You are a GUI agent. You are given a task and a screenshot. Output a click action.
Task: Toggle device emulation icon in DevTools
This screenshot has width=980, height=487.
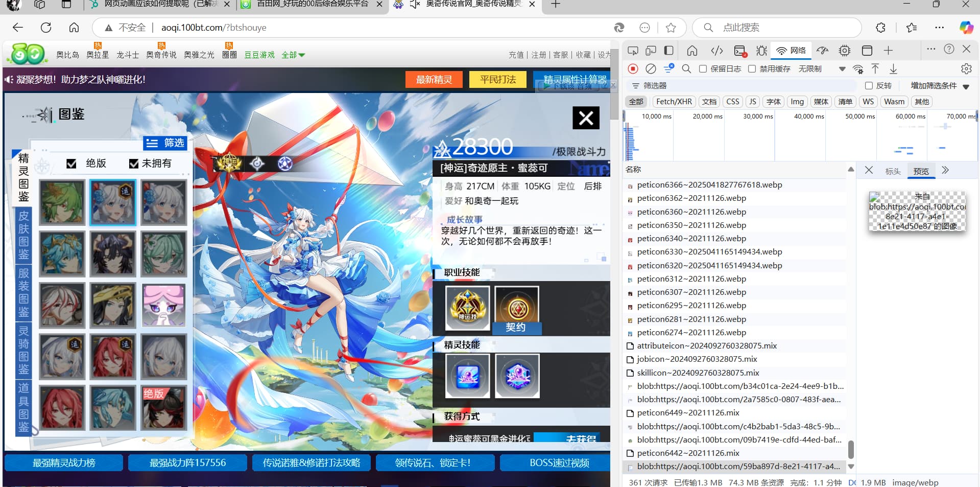click(x=651, y=50)
